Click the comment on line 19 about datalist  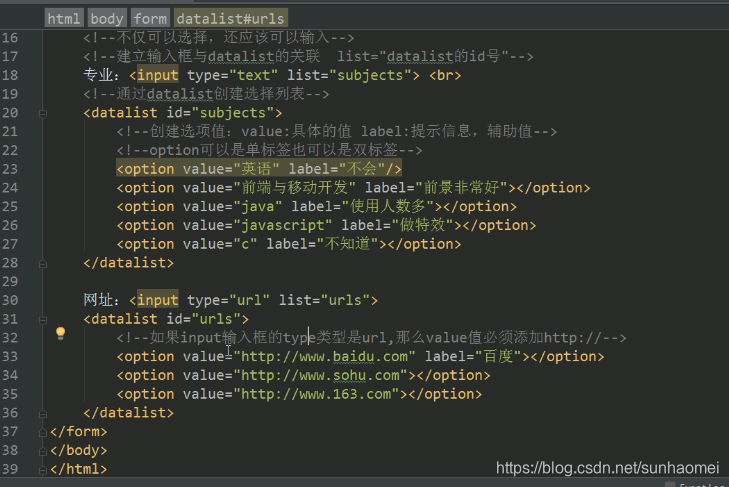206,94
